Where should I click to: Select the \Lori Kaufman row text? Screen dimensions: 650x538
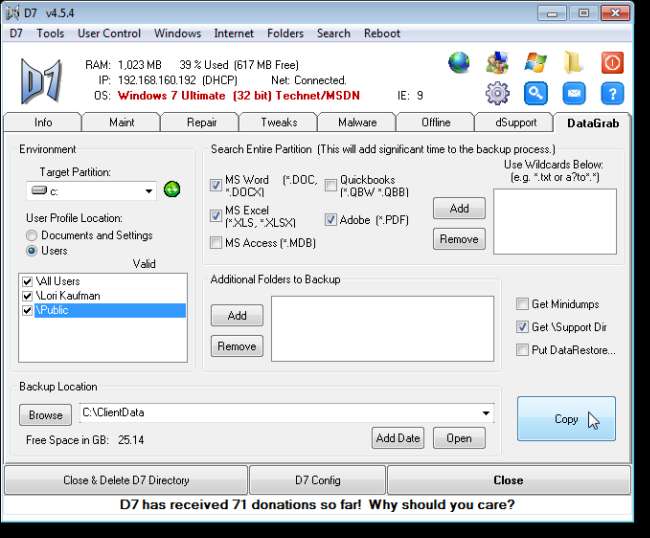coord(68,296)
